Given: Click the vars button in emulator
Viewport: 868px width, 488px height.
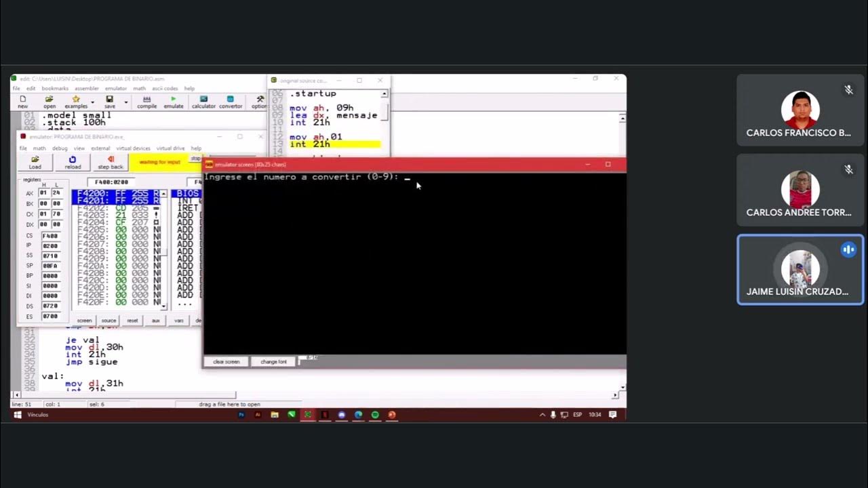Looking at the screenshot, I should tap(179, 321).
